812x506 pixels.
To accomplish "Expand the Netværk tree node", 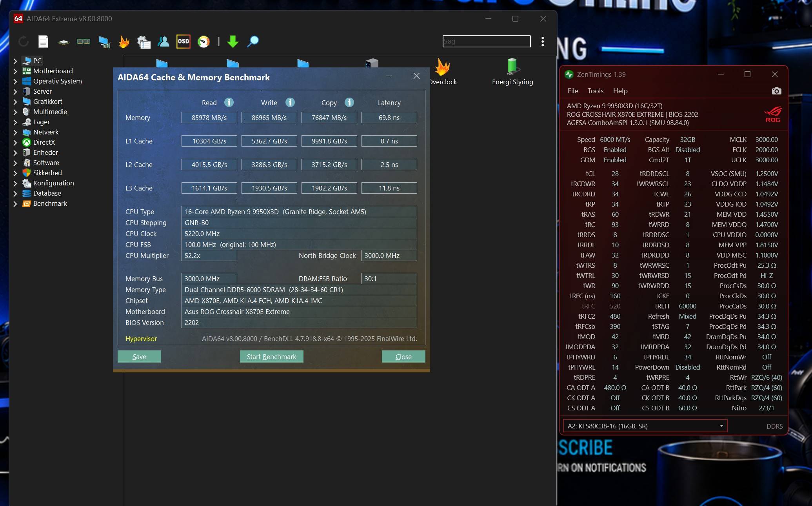I will (15, 132).
